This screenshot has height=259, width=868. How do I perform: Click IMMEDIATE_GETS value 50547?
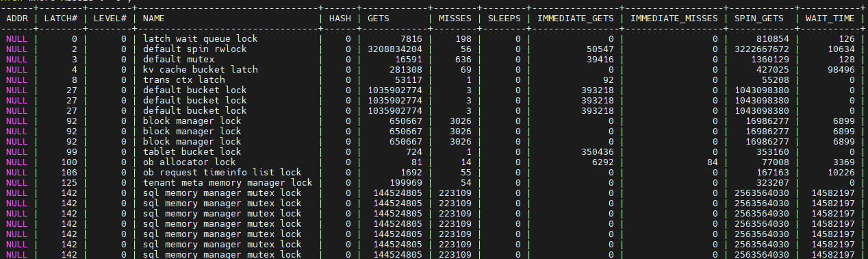(x=600, y=49)
